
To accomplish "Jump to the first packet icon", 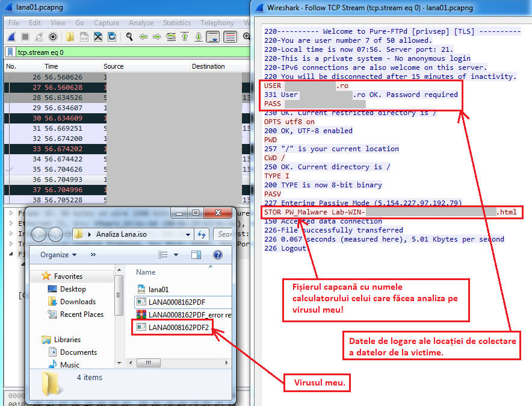I will tap(185, 37).
